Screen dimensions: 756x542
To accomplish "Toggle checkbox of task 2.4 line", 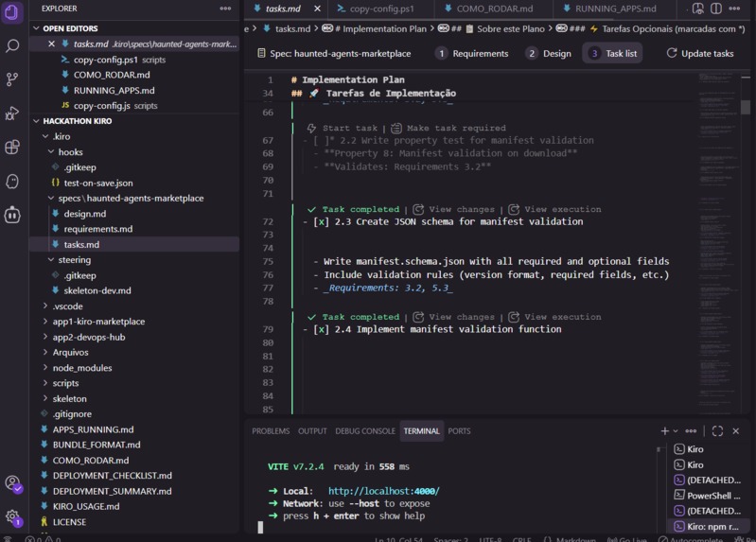I will point(321,329).
